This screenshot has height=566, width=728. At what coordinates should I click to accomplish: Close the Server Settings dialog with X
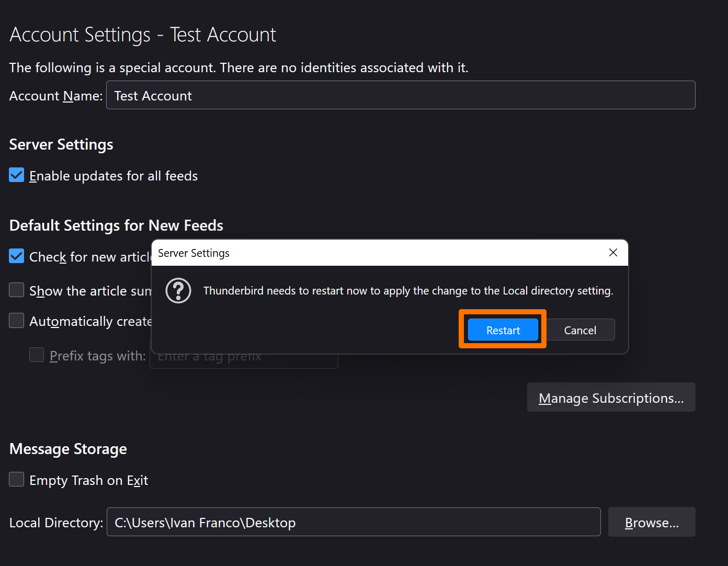coord(613,253)
